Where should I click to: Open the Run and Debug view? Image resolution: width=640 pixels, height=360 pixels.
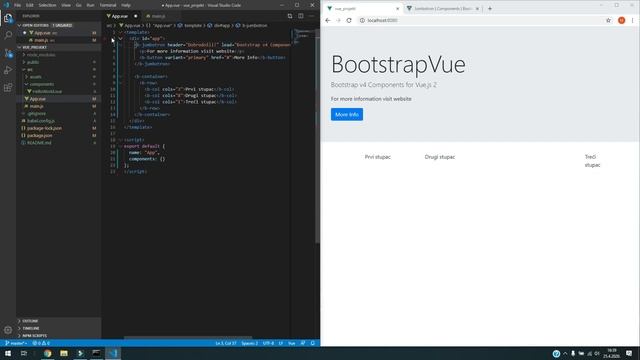pos(8,70)
